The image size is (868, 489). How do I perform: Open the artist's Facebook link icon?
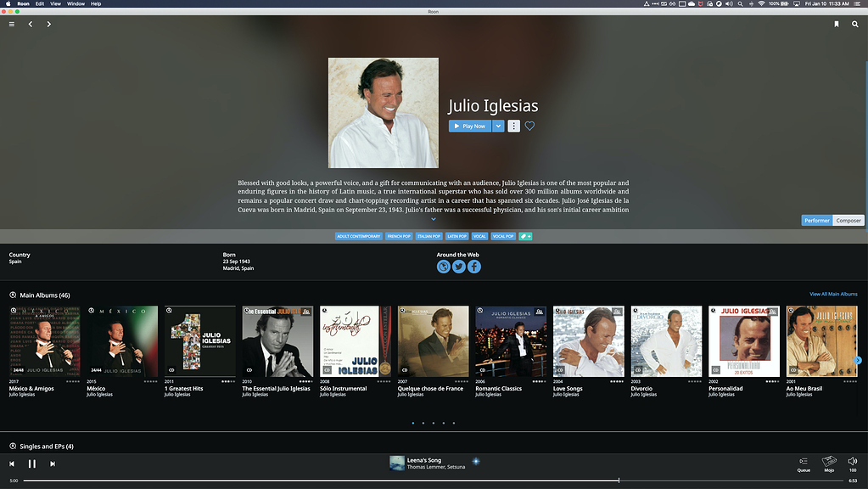point(474,267)
